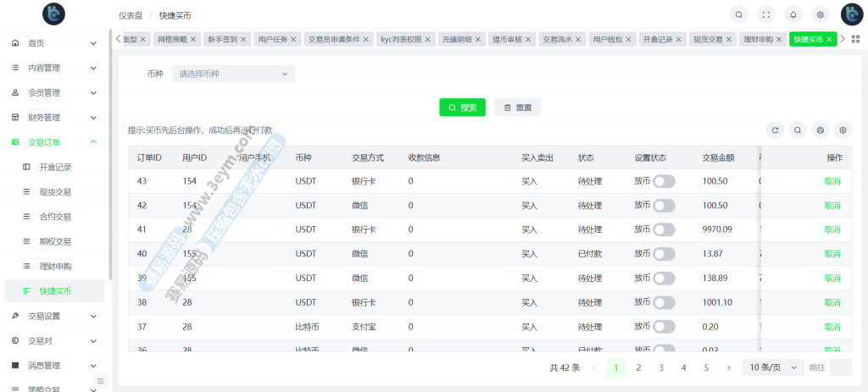Open notifications bell icon
Viewport: 868px width, 392px height.
pos(793,14)
